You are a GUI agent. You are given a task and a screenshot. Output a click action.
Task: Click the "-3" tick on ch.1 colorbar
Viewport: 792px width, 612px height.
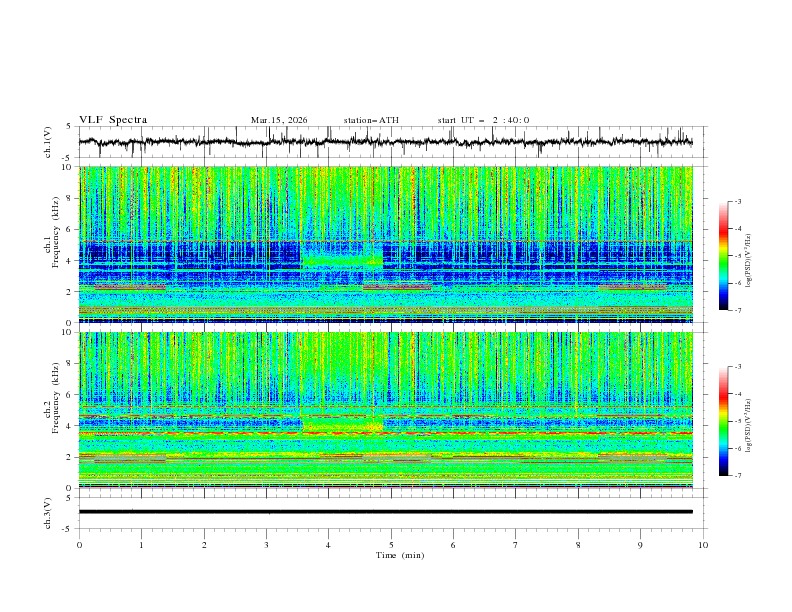tap(738, 201)
